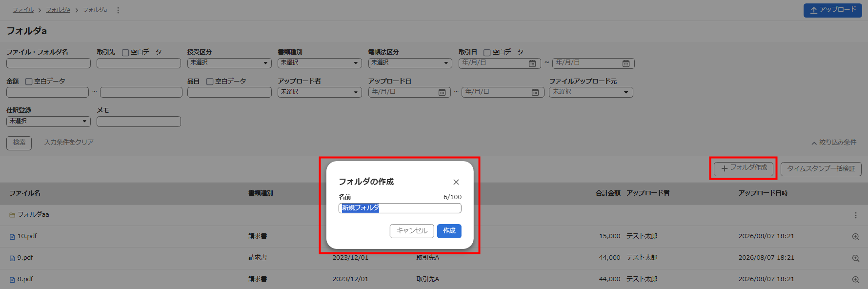Click the 取引日 start date field

click(x=500, y=63)
